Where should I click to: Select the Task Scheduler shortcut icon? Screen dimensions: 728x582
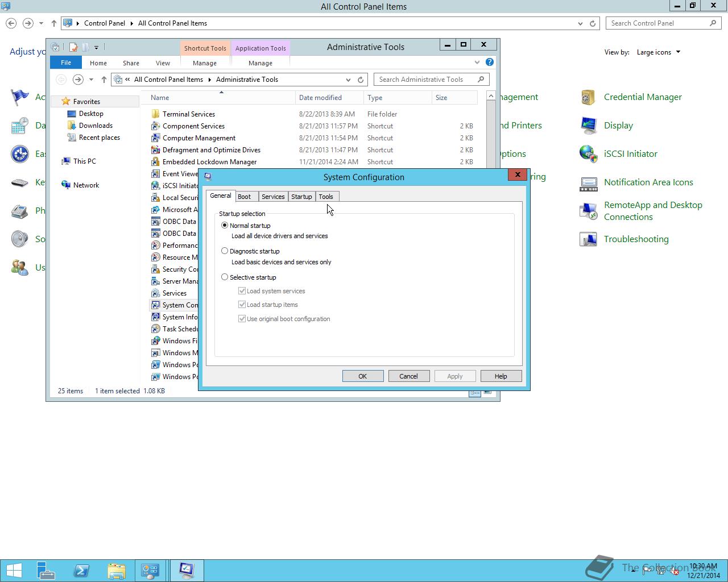coord(155,329)
